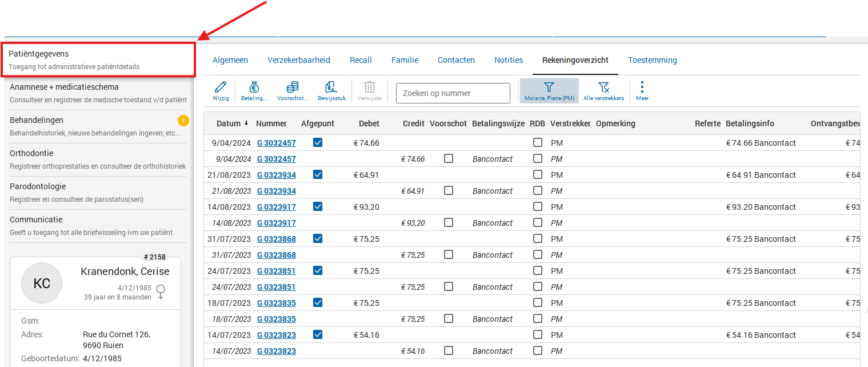The width and height of the screenshot is (868, 367).
Task: Open the Toestemming tab
Action: coord(652,60)
